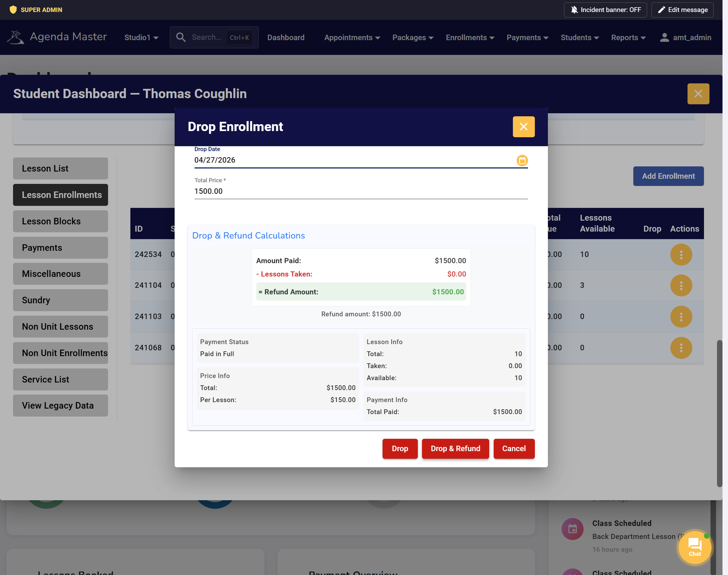This screenshot has height=575, width=728.
Task: Open the Chat widget
Action: coord(695,548)
